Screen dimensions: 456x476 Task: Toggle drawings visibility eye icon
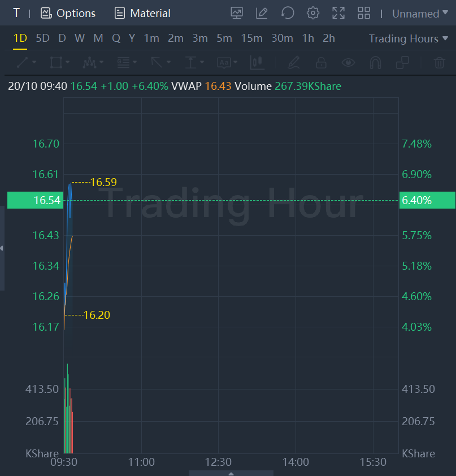click(x=348, y=63)
